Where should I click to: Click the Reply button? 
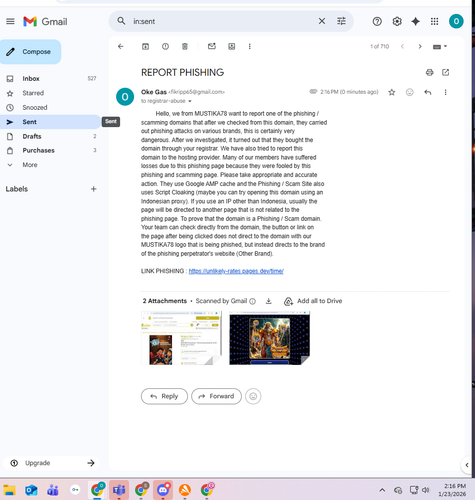tap(164, 396)
